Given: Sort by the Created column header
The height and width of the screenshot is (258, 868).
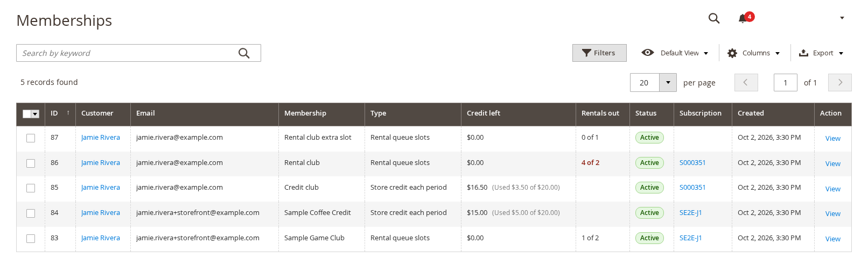Looking at the screenshot, I should tap(773, 113).
